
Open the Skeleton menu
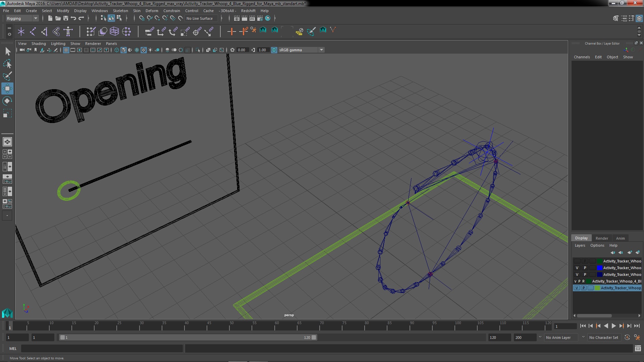click(120, 11)
